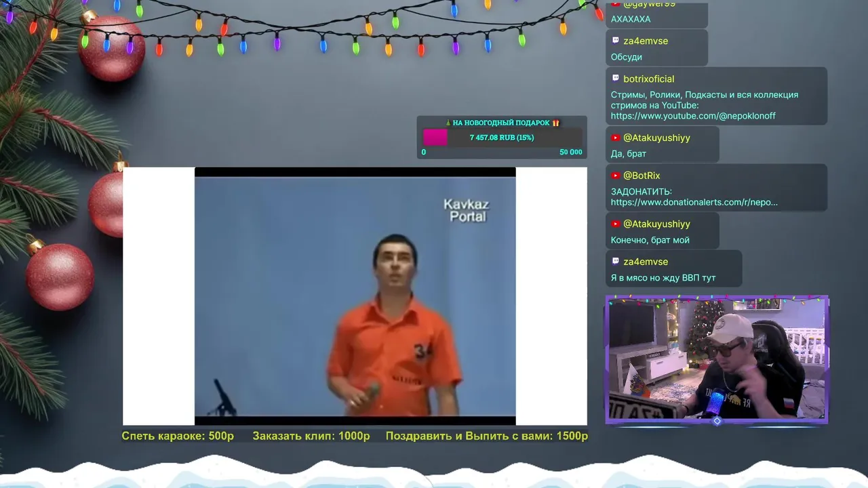Click "Стримы, Ролики, Подкасты" message text
Image resolution: width=868 pixels, height=488 pixels.
point(705,100)
